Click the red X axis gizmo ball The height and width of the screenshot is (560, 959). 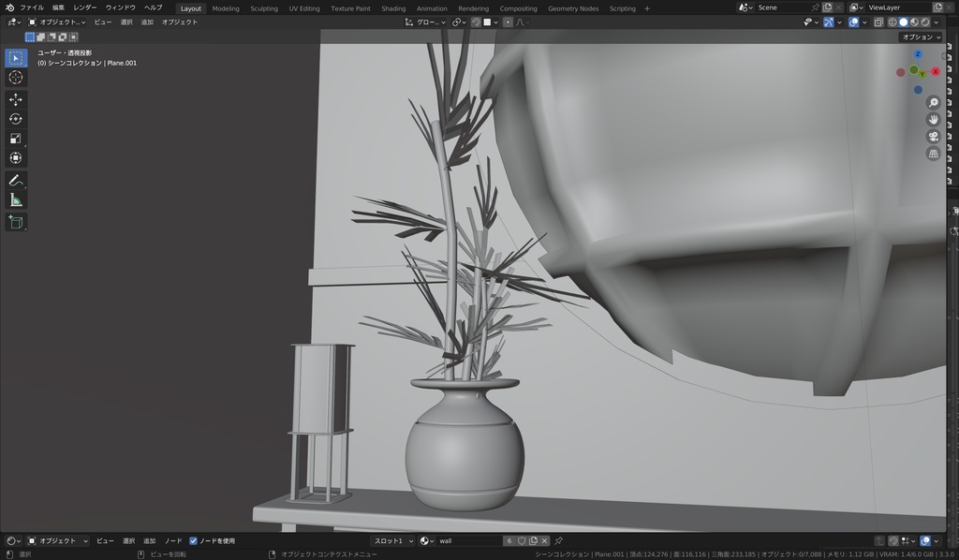[936, 72]
